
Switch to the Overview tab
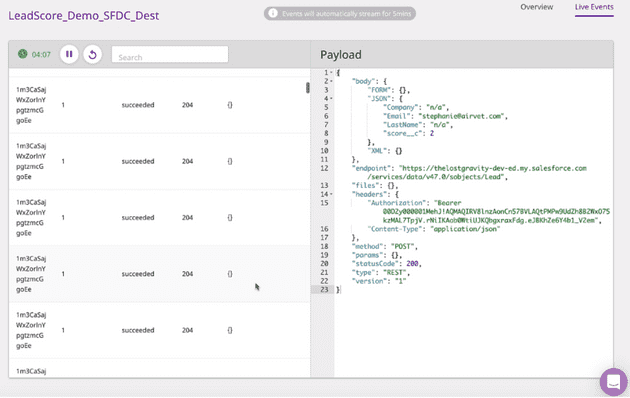point(536,7)
